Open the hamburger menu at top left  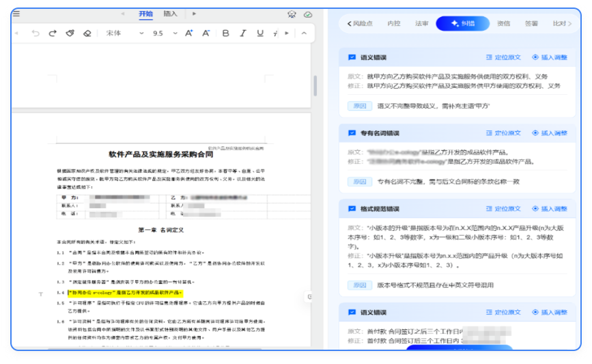[x=16, y=14]
